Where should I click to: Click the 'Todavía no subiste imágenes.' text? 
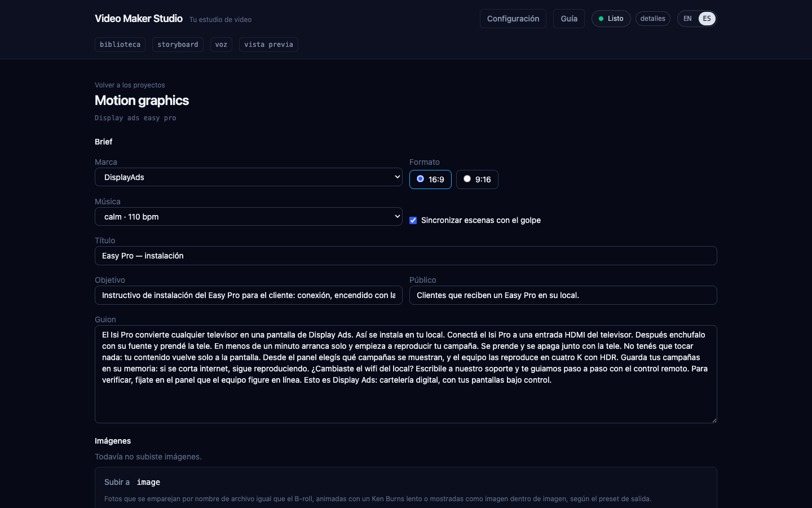tap(148, 457)
